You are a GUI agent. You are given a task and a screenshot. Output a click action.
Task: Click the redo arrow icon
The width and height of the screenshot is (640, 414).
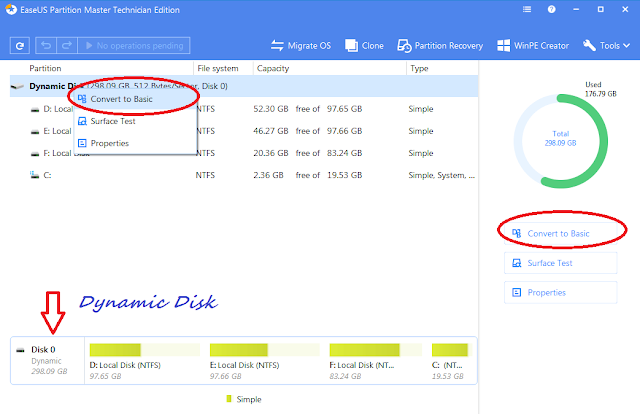point(67,45)
